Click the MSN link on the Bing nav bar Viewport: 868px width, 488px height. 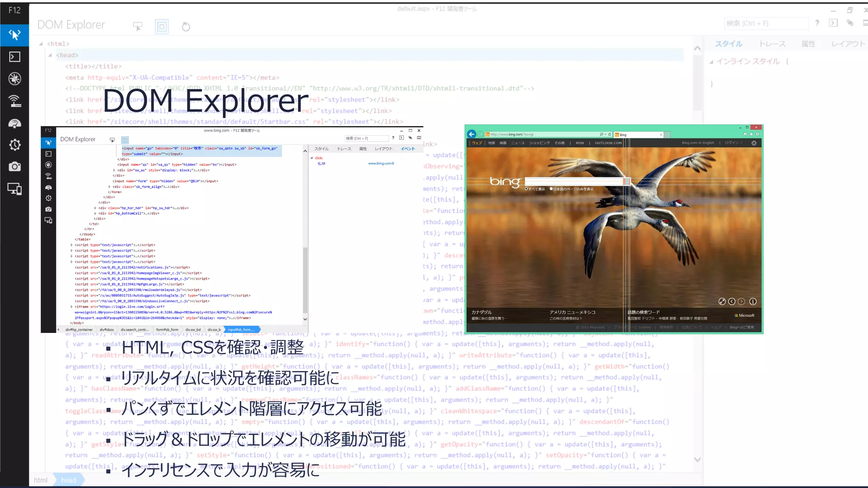pyautogui.click(x=580, y=143)
